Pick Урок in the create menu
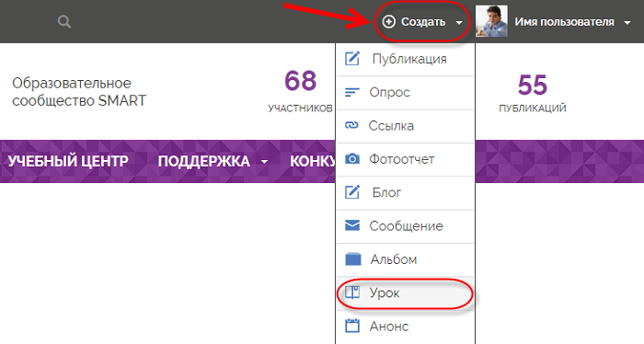The height and width of the screenshot is (344, 644). click(406, 293)
